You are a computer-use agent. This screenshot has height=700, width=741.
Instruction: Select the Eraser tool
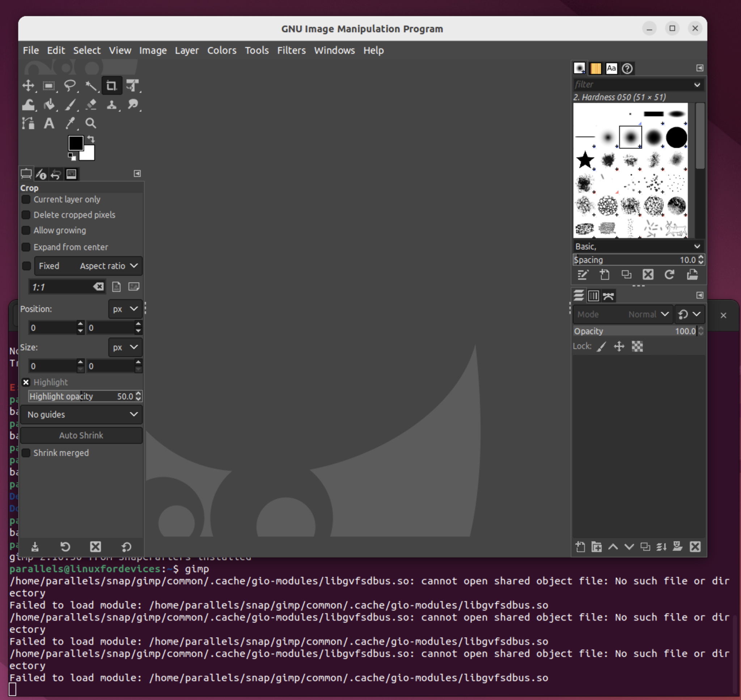click(x=91, y=105)
